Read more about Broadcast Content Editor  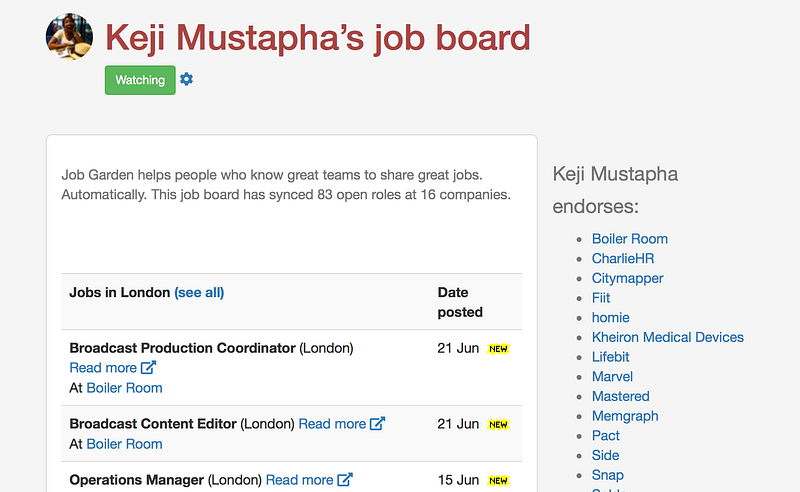332,424
